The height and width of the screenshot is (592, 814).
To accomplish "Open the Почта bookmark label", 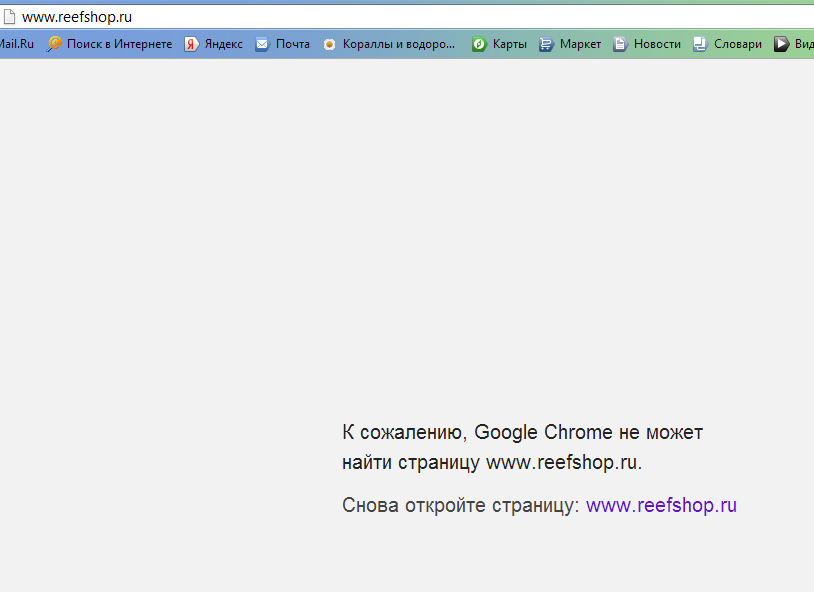I will [x=293, y=44].
